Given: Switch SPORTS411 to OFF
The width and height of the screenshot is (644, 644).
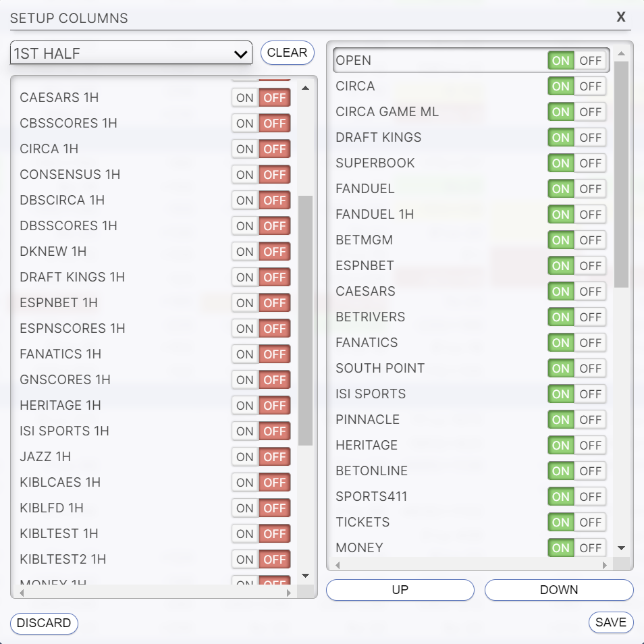Looking at the screenshot, I should point(590,497).
